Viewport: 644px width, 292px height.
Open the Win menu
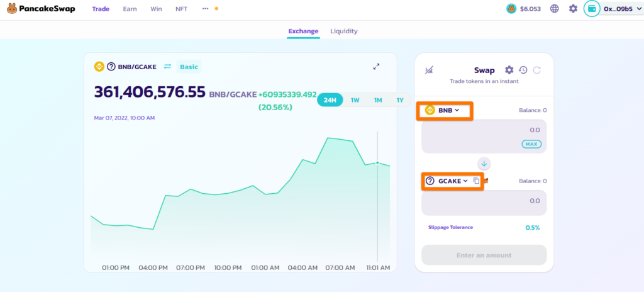pyautogui.click(x=156, y=9)
